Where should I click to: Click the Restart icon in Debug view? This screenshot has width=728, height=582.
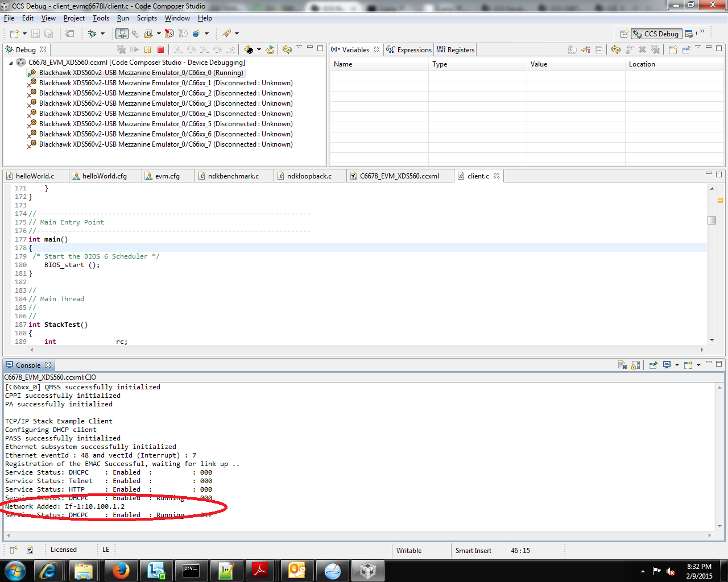[x=270, y=50]
